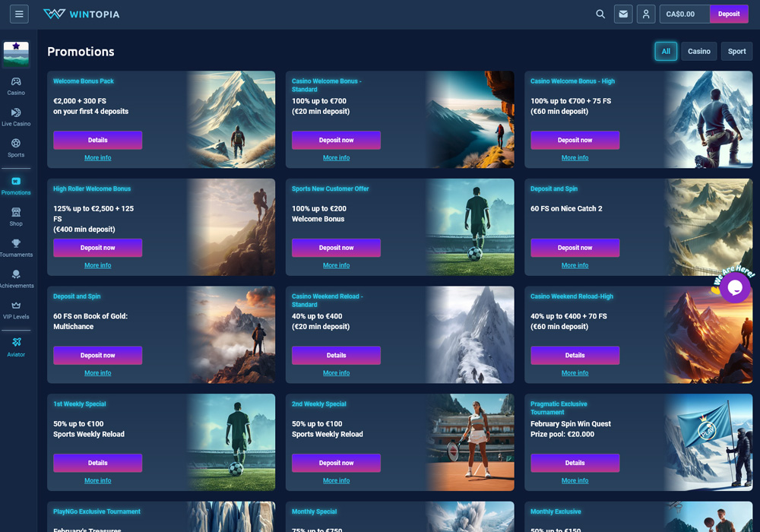Open the search magnifier

[600, 14]
